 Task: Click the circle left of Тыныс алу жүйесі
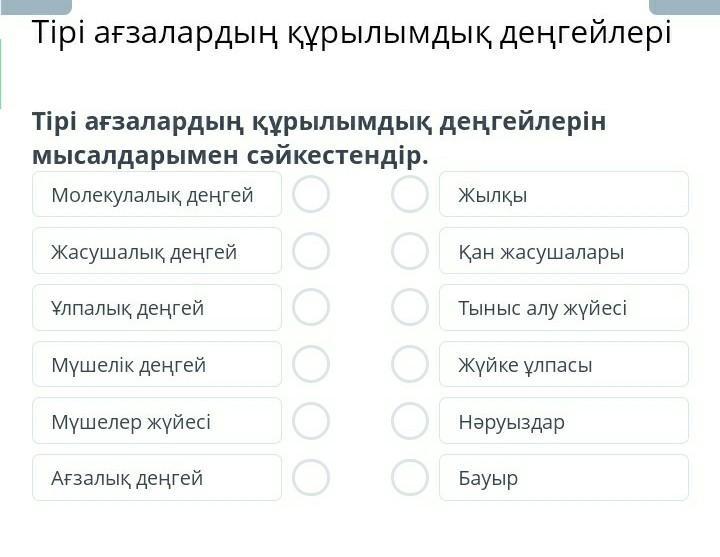[409, 307]
